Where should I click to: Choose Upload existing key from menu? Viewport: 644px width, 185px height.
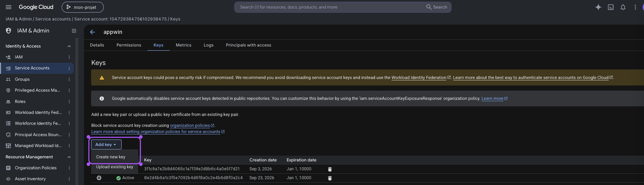(114, 167)
